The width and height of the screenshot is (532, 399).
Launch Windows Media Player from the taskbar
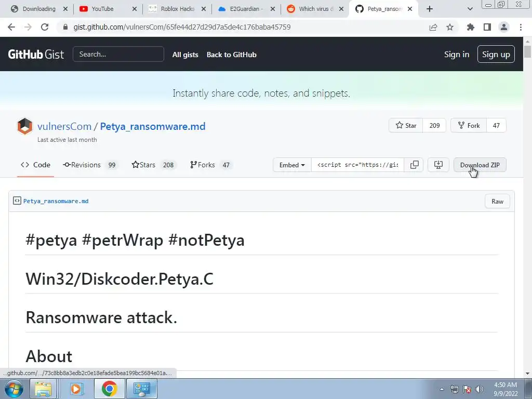(76, 389)
